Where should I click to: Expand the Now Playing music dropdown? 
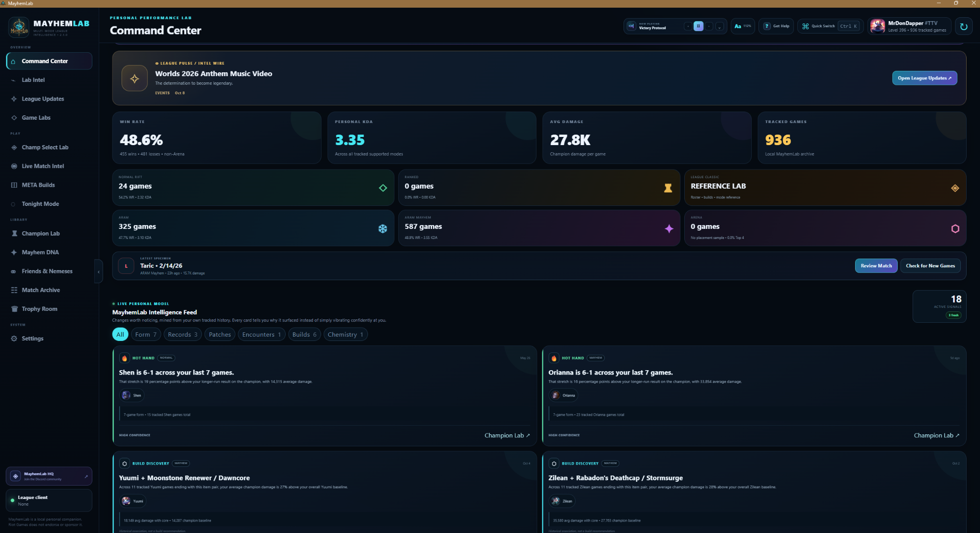(719, 26)
